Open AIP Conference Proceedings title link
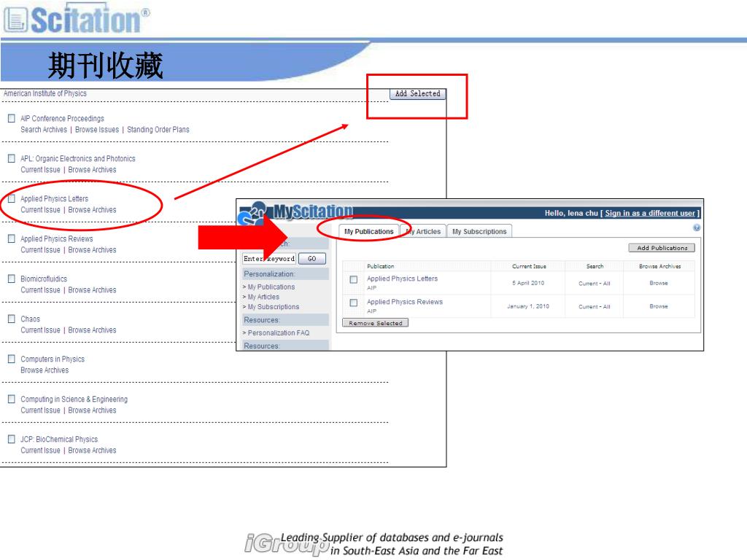Viewport: 747px width, 560px height. coord(63,118)
